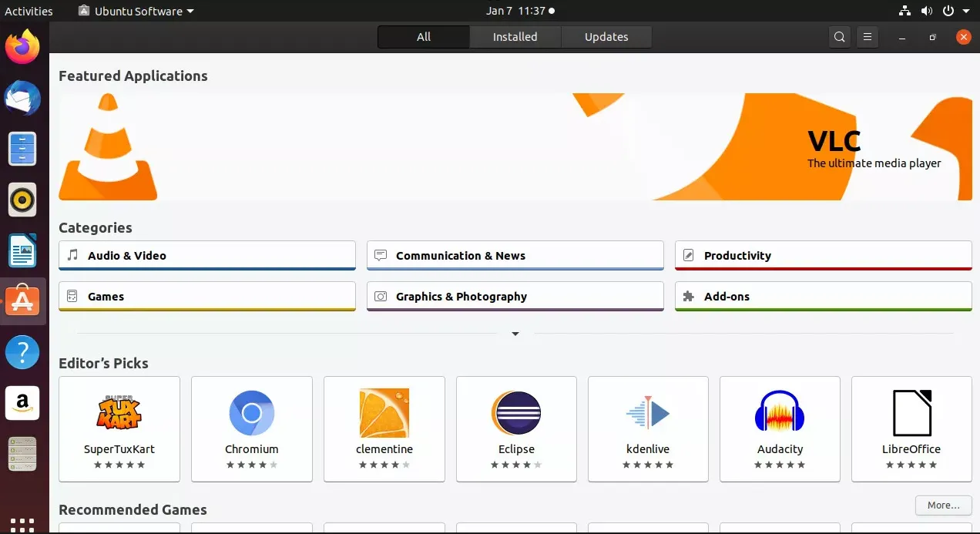Switch to the Updates tab
The image size is (980, 534).
click(606, 37)
